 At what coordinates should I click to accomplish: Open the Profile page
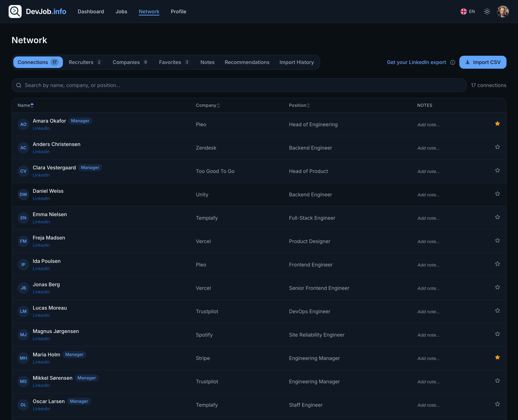tap(178, 11)
